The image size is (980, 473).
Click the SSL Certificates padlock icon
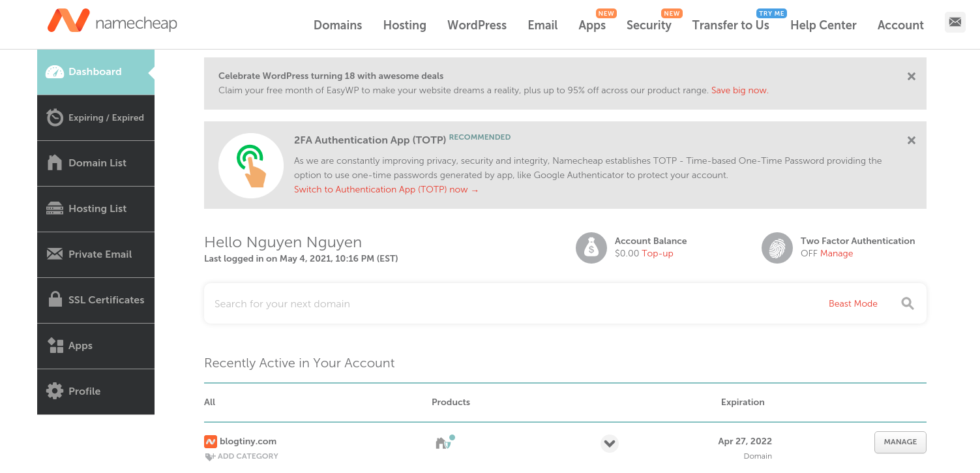[x=55, y=299]
